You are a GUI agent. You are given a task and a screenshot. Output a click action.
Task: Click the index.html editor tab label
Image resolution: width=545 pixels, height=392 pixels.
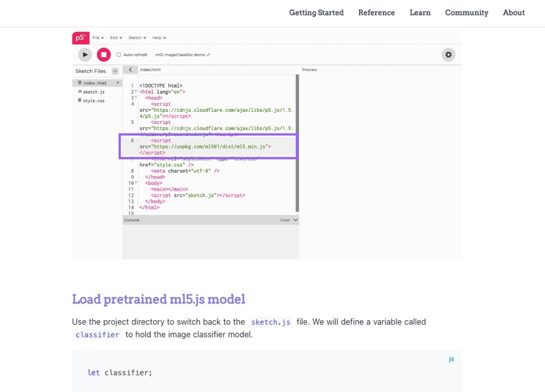150,70
